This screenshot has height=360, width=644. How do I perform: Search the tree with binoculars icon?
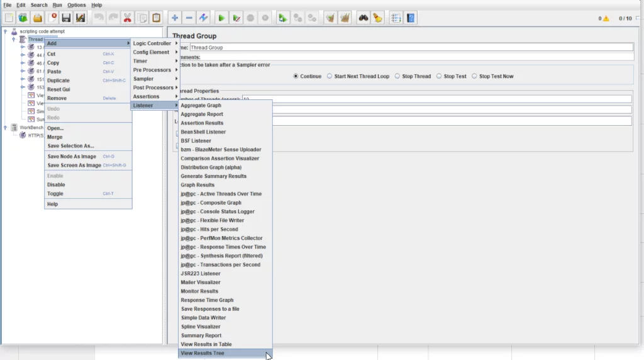(363, 18)
